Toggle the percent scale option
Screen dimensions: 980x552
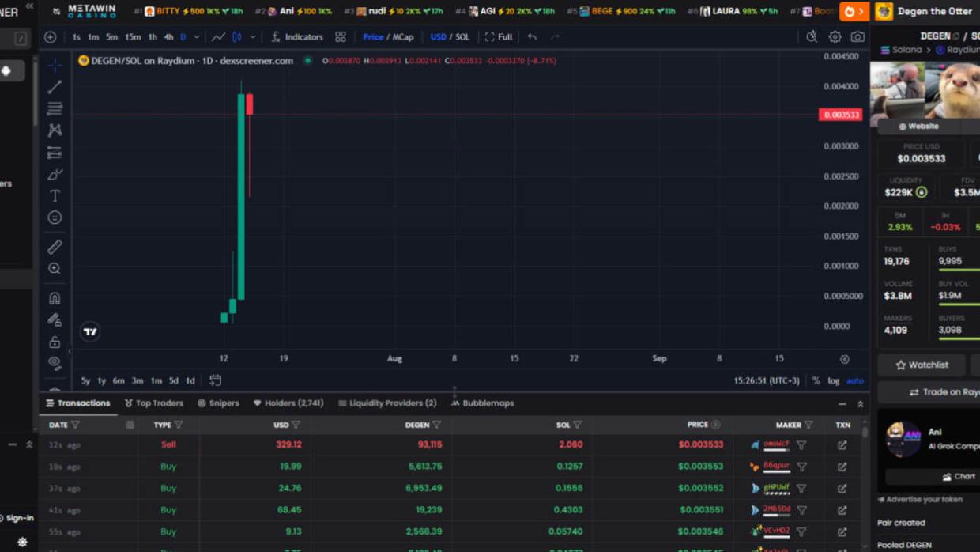click(816, 381)
